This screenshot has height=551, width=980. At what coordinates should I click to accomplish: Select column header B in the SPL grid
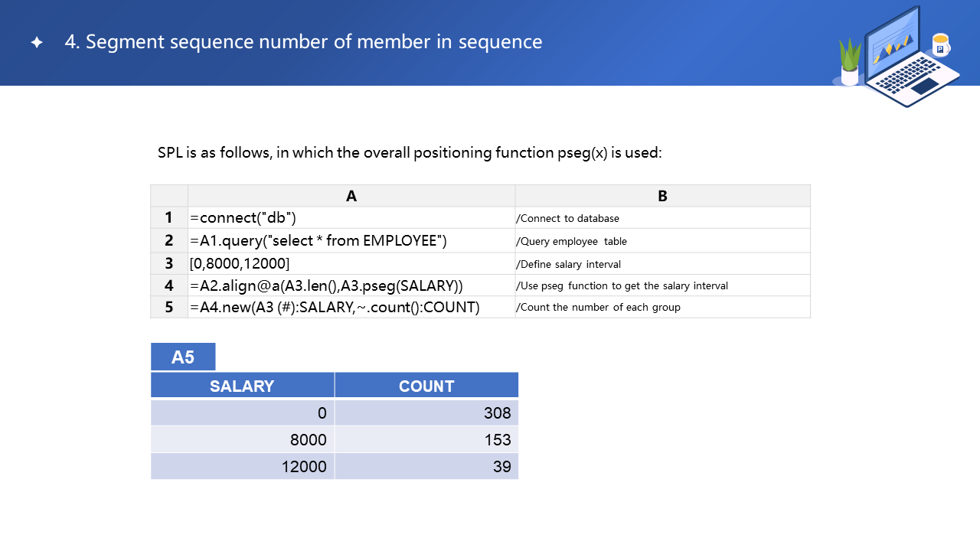pos(662,196)
